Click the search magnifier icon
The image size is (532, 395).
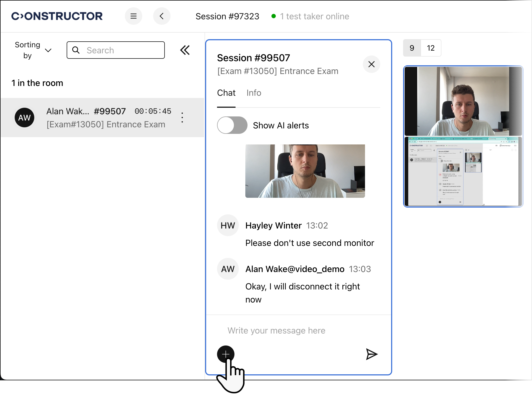[x=76, y=50]
